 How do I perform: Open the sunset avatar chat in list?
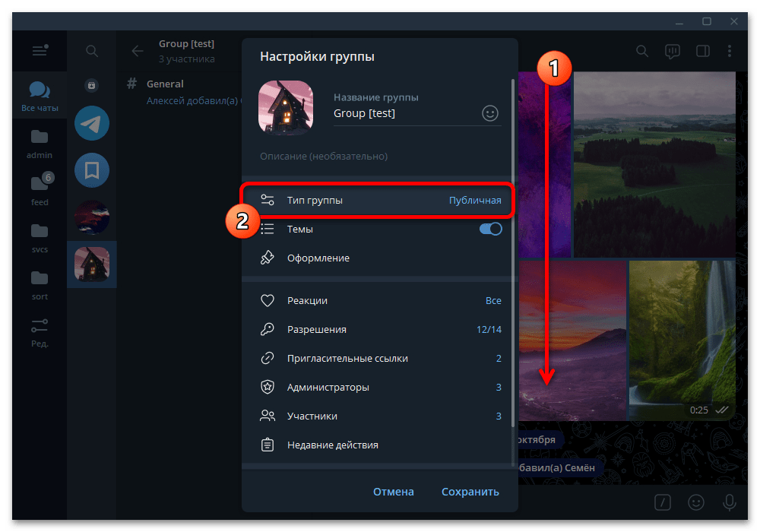(92, 217)
